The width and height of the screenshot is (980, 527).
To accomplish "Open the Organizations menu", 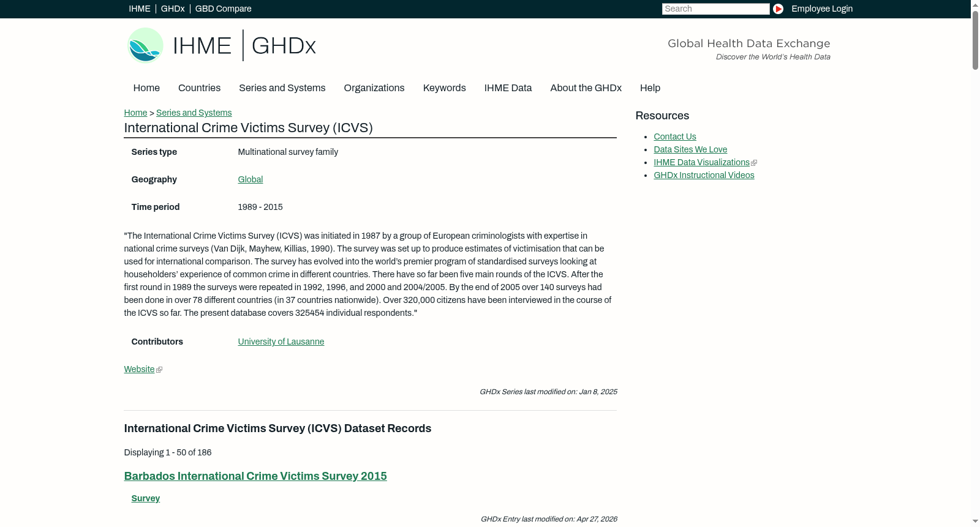I will point(374,88).
